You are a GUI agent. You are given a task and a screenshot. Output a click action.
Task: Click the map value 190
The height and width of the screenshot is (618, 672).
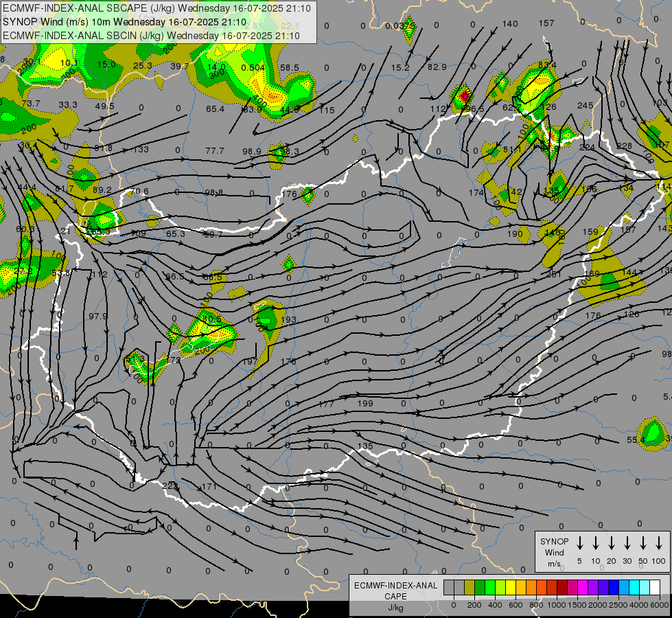(515, 233)
